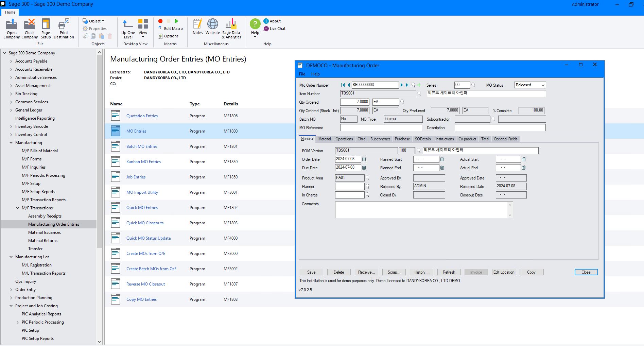Go Up One Level in the desktop view
The width and height of the screenshot is (644, 346).
[x=128, y=29]
